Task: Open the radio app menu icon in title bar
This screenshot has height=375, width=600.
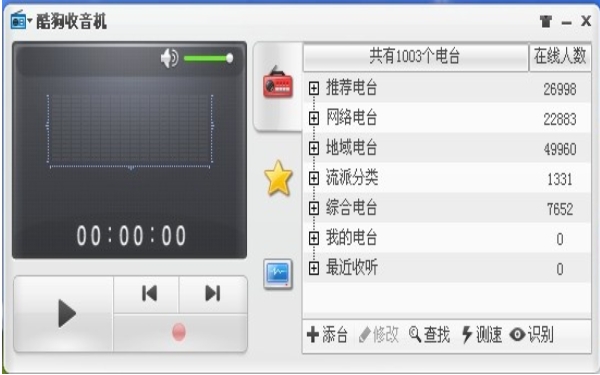Action: tap(21, 21)
